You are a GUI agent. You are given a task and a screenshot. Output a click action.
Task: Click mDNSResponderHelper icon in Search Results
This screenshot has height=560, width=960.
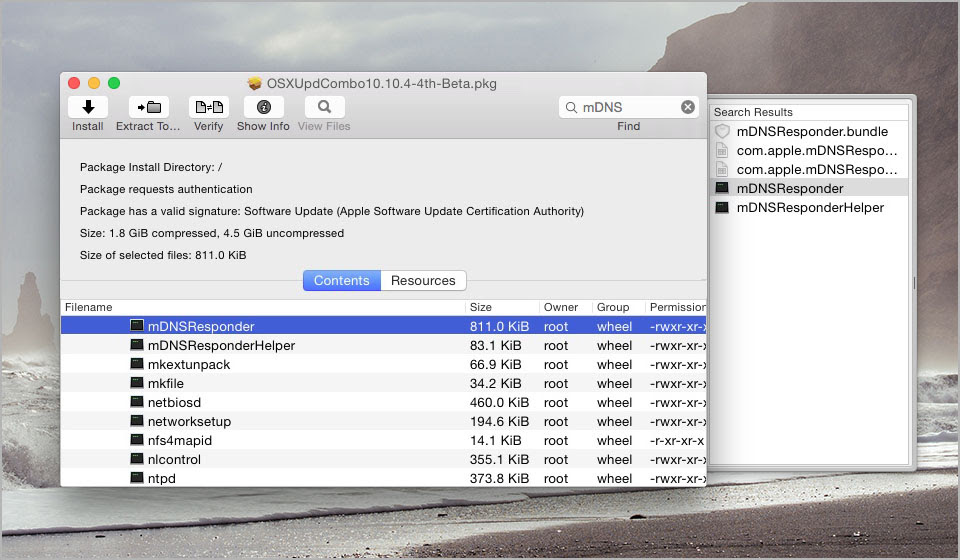722,207
